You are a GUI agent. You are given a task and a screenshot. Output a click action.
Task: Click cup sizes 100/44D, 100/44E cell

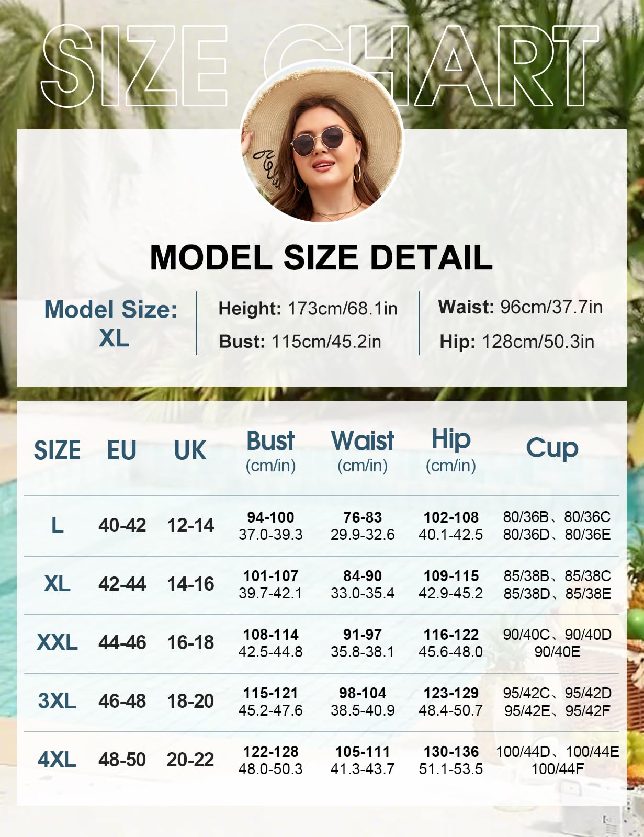[557, 760]
